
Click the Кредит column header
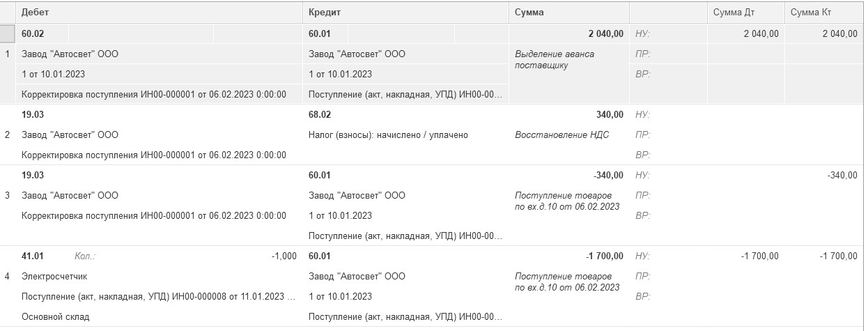coord(324,13)
